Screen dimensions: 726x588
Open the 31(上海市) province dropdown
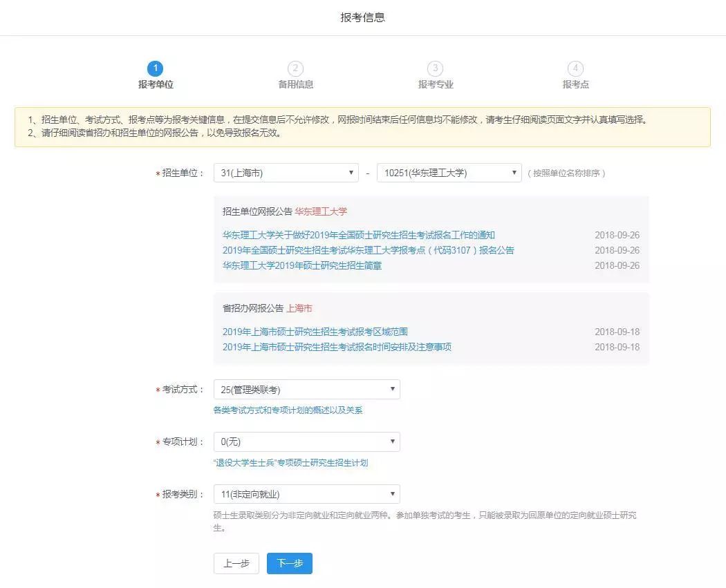pyautogui.click(x=286, y=173)
